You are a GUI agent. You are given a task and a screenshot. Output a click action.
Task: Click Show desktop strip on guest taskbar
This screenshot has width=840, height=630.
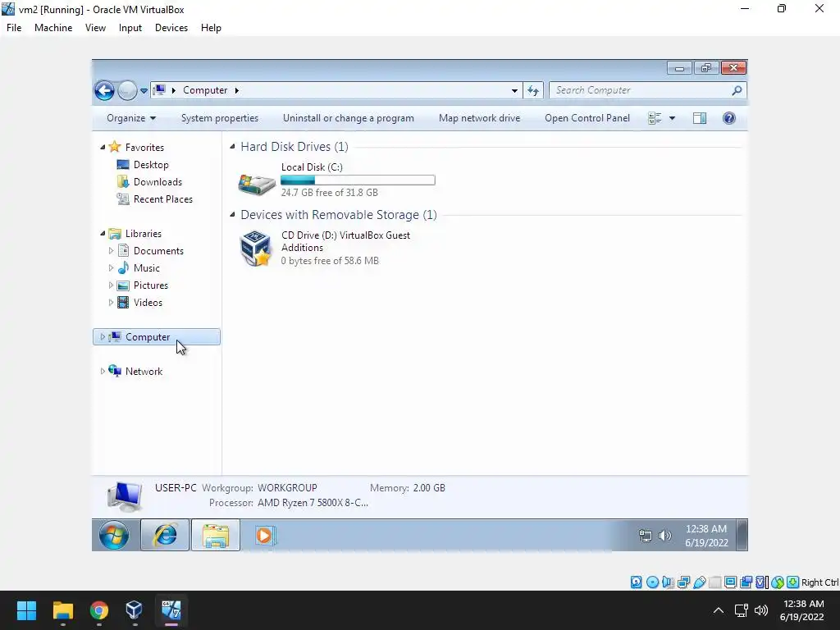pyautogui.click(x=742, y=535)
